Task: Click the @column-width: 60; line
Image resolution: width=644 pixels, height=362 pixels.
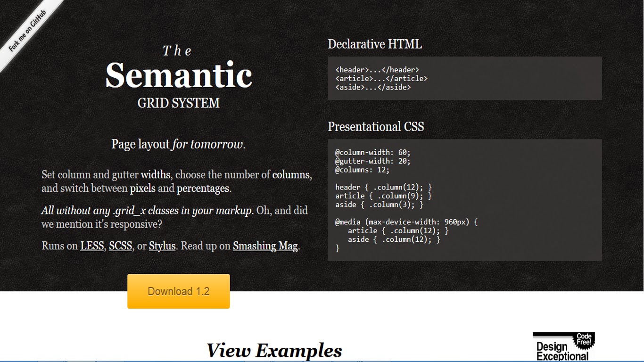Action: click(x=373, y=152)
